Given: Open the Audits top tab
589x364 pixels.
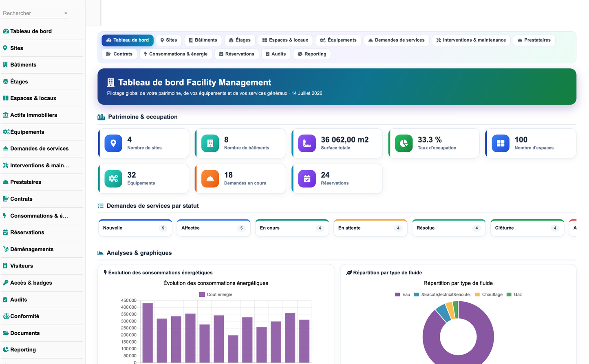Looking at the screenshot, I should 276,54.
